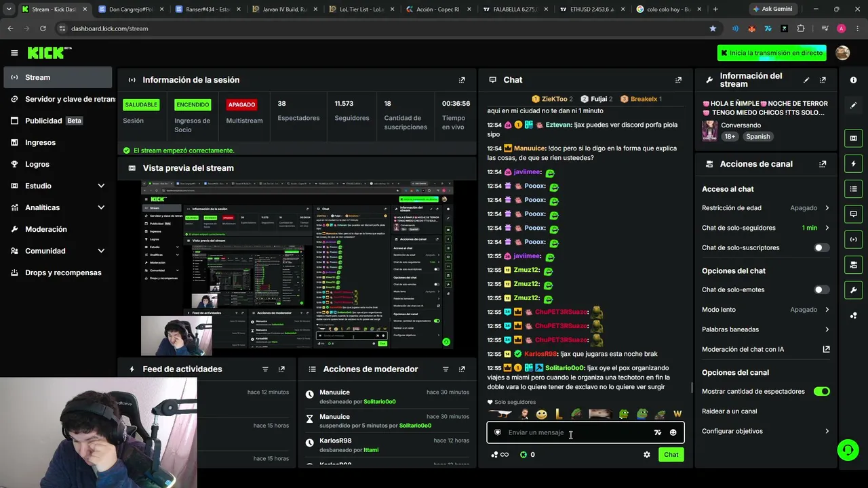Filter the Acciones de moderador list
This screenshot has height=488, width=868.
[446, 369]
